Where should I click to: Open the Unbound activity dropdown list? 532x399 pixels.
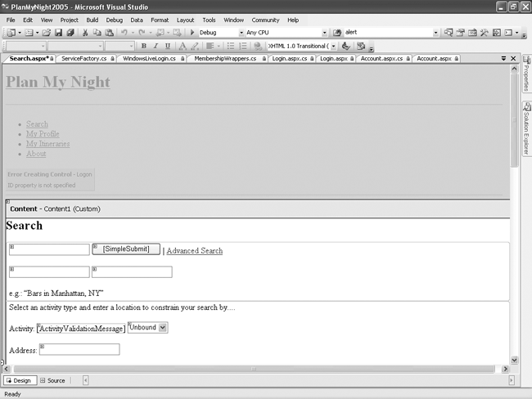click(x=163, y=328)
